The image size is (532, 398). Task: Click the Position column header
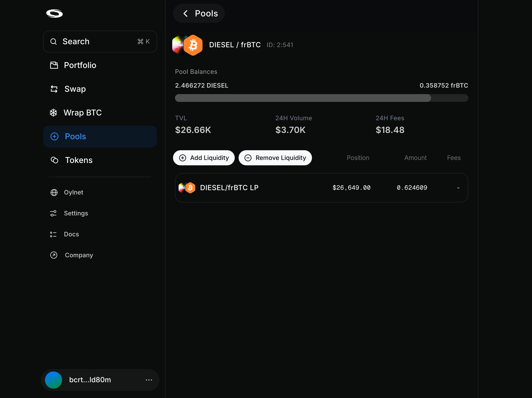[358, 158]
